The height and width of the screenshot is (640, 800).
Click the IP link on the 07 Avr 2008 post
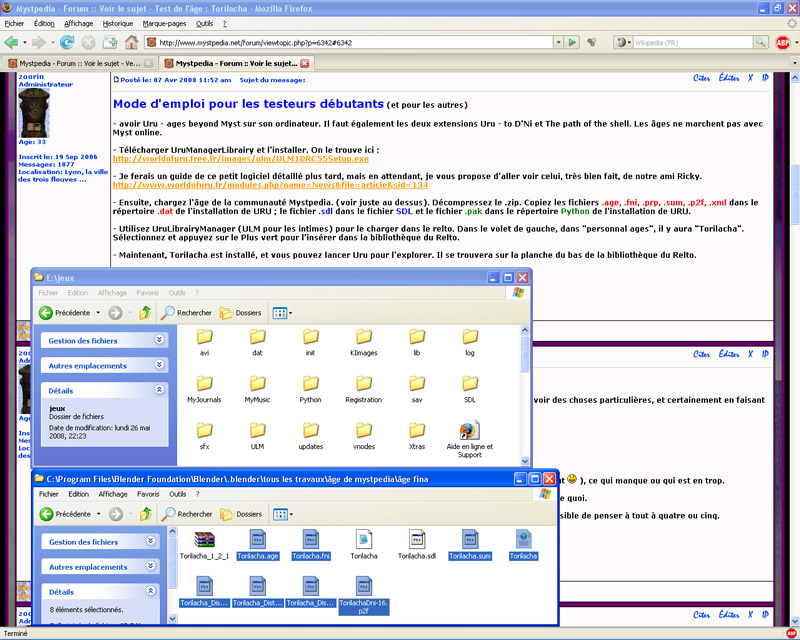coord(765,78)
